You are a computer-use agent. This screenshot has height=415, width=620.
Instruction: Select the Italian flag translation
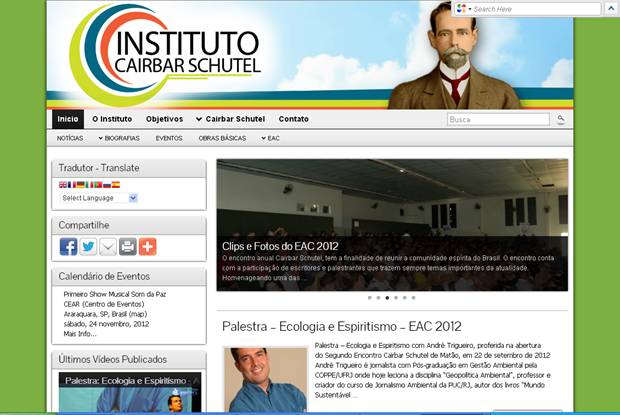point(89,185)
